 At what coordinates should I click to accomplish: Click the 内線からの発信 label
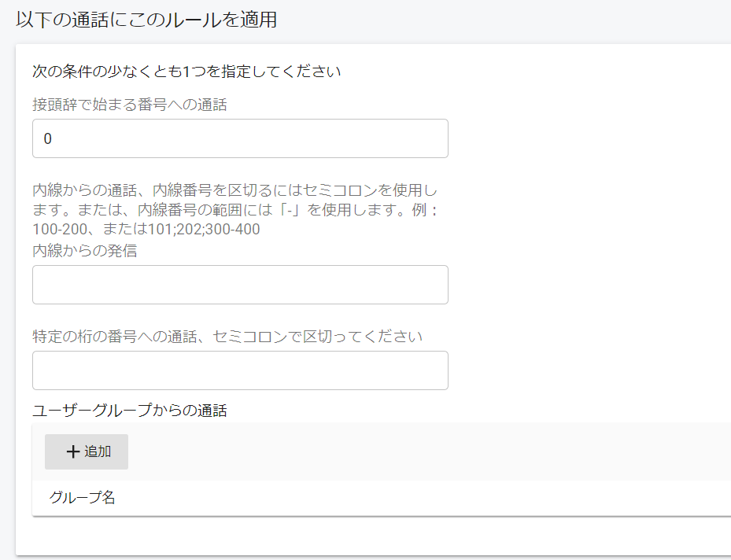click(x=85, y=251)
